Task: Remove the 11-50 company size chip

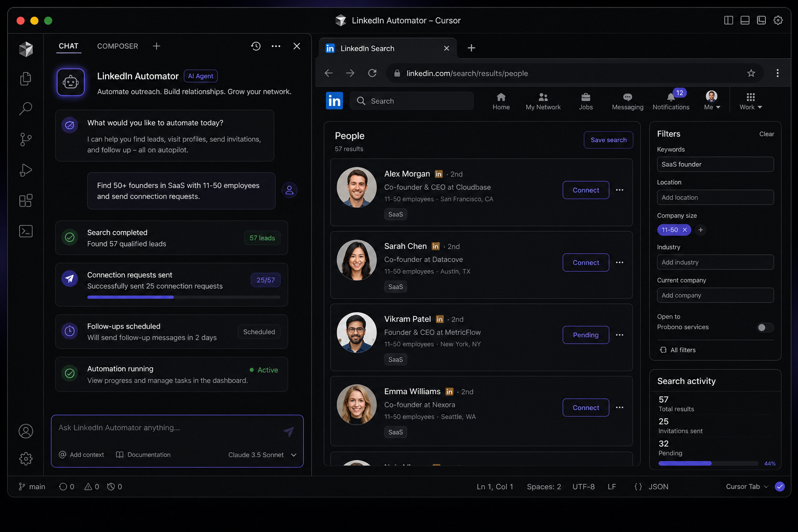Action: pos(685,230)
